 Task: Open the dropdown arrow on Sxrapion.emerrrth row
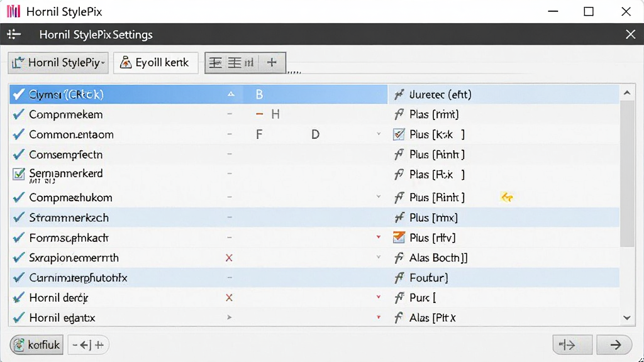(x=378, y=257)
